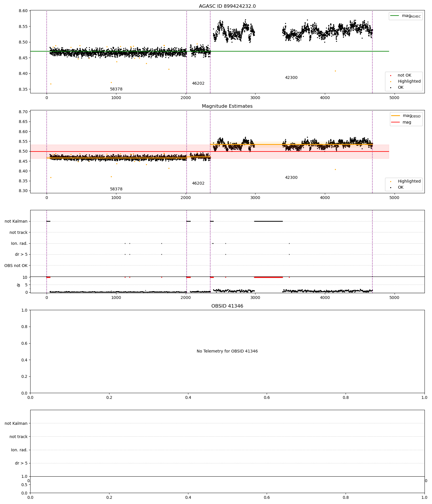Click 'Ion. rad.' label in bottom plot

tap(19, 450)
